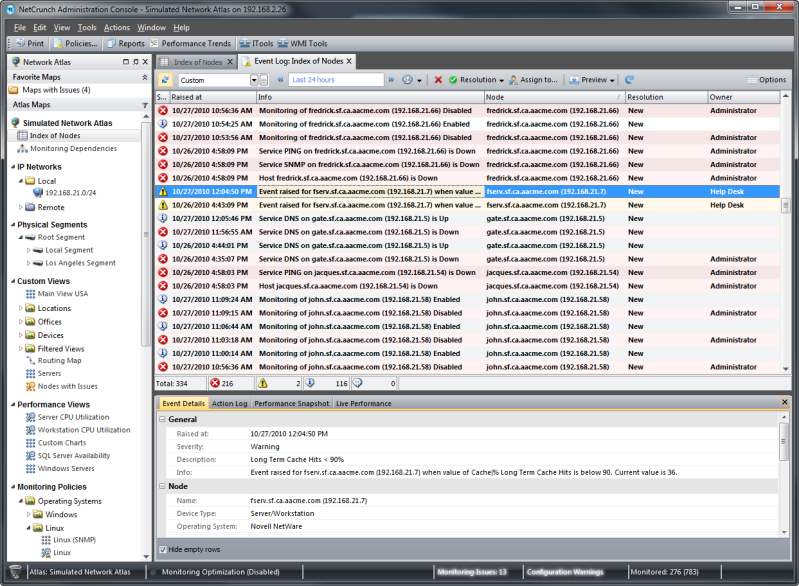The height and width of the screenshot is (586, 799).
Task: Click the previous time range arrow icon
Action: 280,80
